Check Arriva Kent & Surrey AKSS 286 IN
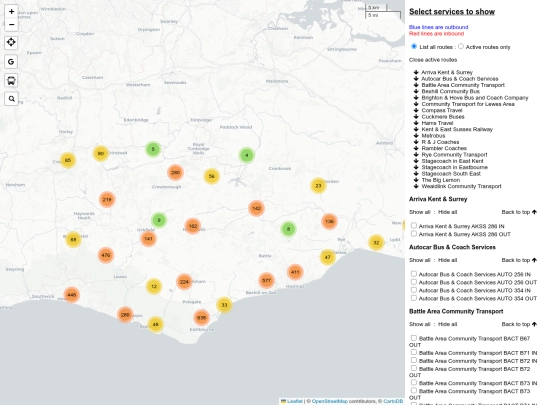The width and height of the screenshot is (540, 405). click(x=414, y=226)
